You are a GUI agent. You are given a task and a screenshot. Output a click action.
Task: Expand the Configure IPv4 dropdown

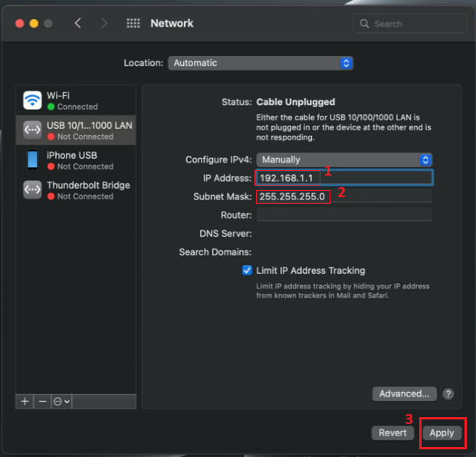point(344,159)
